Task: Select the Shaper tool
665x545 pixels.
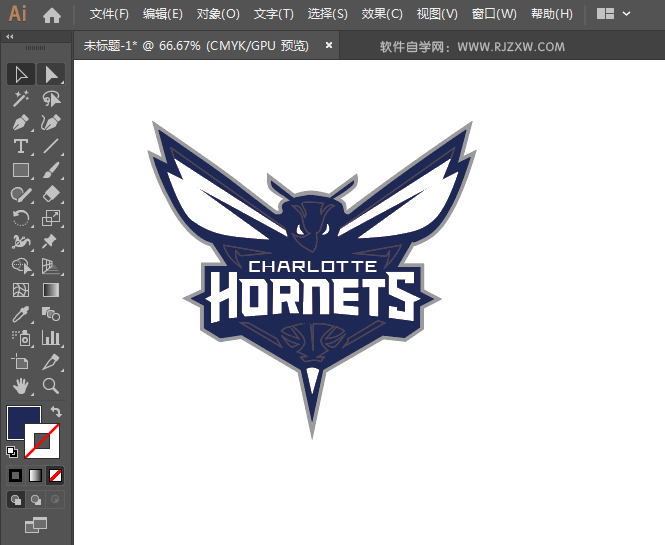Action: 21,194
